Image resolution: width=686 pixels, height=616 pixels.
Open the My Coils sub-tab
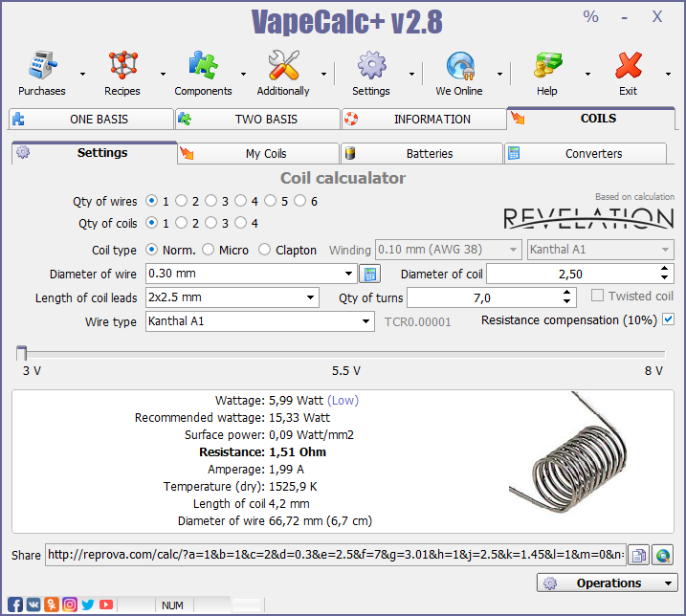[258, 154]
